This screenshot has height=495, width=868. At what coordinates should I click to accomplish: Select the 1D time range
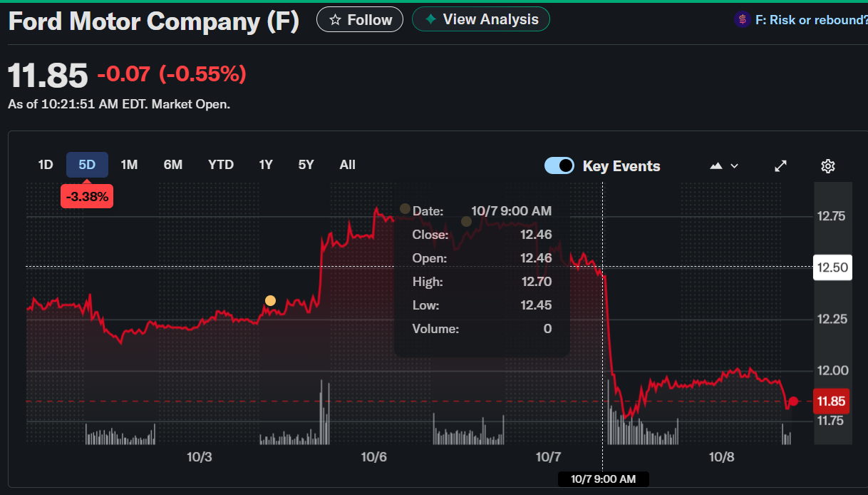(46, 165)
